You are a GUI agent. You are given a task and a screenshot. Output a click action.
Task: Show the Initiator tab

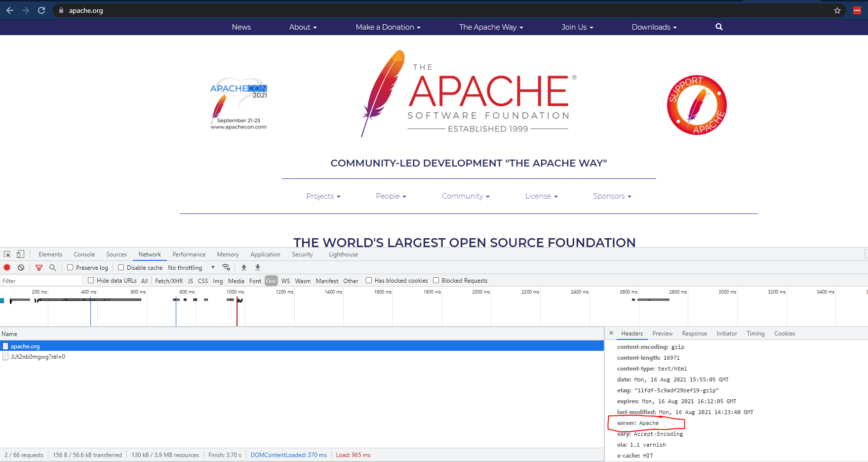click(x=727, y=334)
